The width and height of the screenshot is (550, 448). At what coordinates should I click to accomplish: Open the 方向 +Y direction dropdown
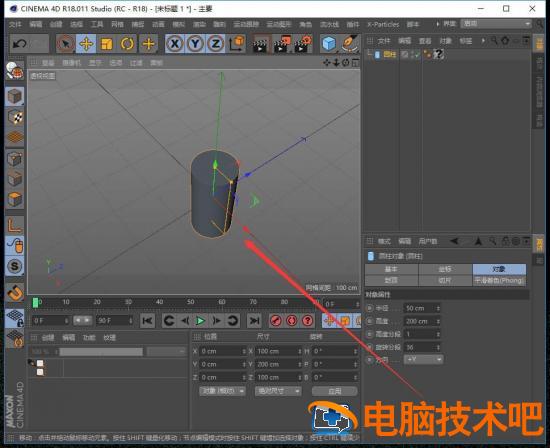click(423, 359)
